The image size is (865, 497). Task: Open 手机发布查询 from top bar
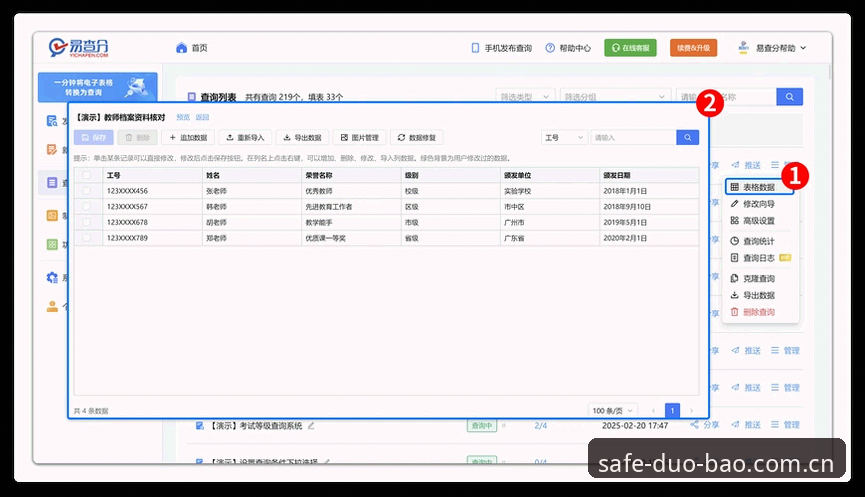501,48
